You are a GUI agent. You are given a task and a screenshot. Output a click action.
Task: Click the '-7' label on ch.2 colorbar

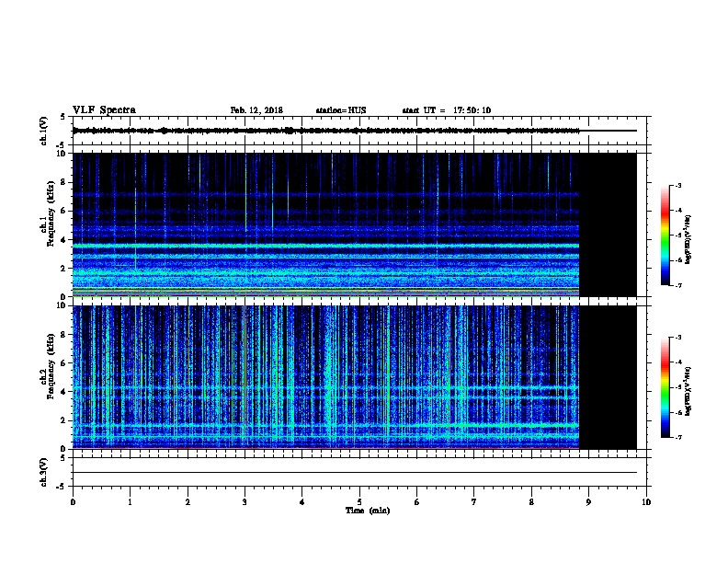[677, 438]
